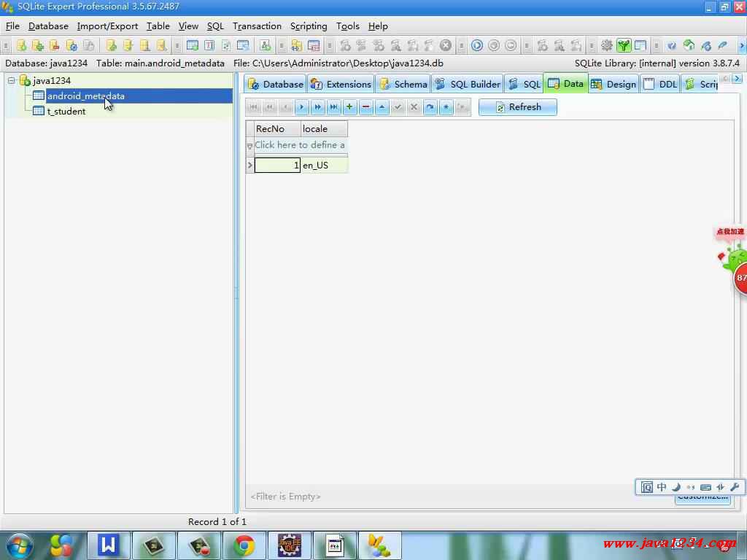
Task: Click the RecNo column header
Action: click(x=277, y=128)
